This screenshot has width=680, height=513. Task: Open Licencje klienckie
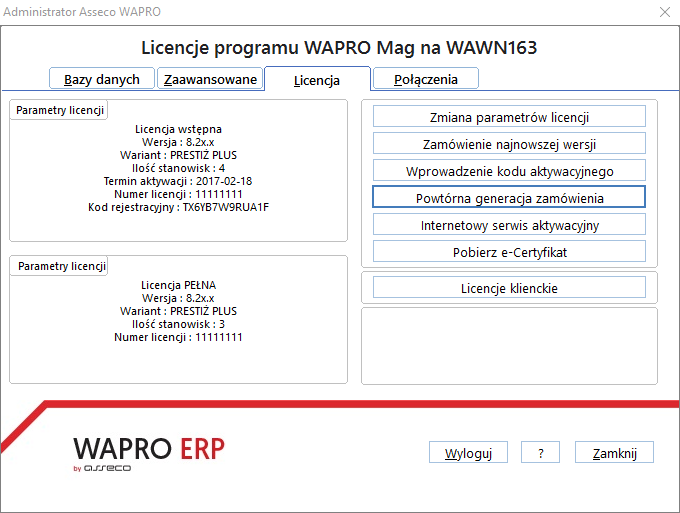coord(509,288)
